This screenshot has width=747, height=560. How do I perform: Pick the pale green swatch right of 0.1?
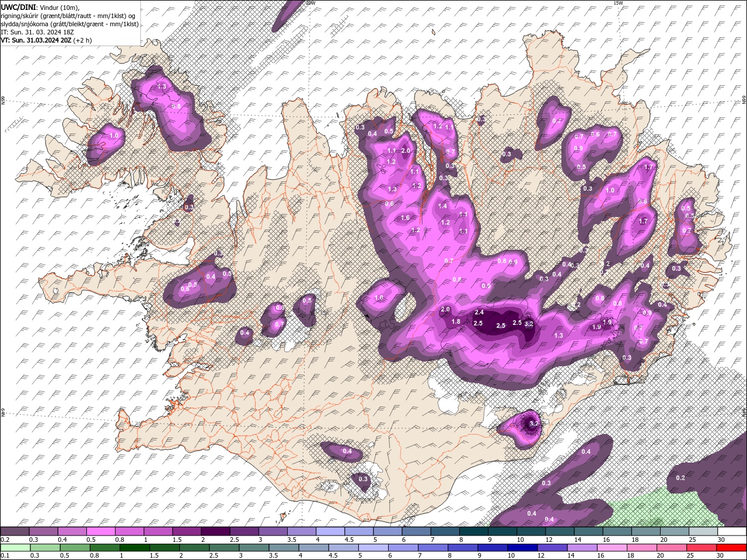(15, 547)
